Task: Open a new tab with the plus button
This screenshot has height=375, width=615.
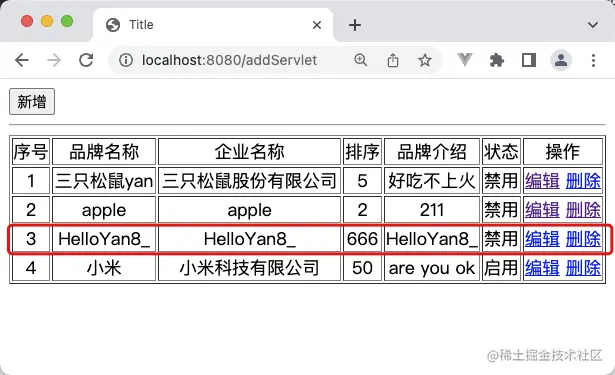Action: point(355,25)
